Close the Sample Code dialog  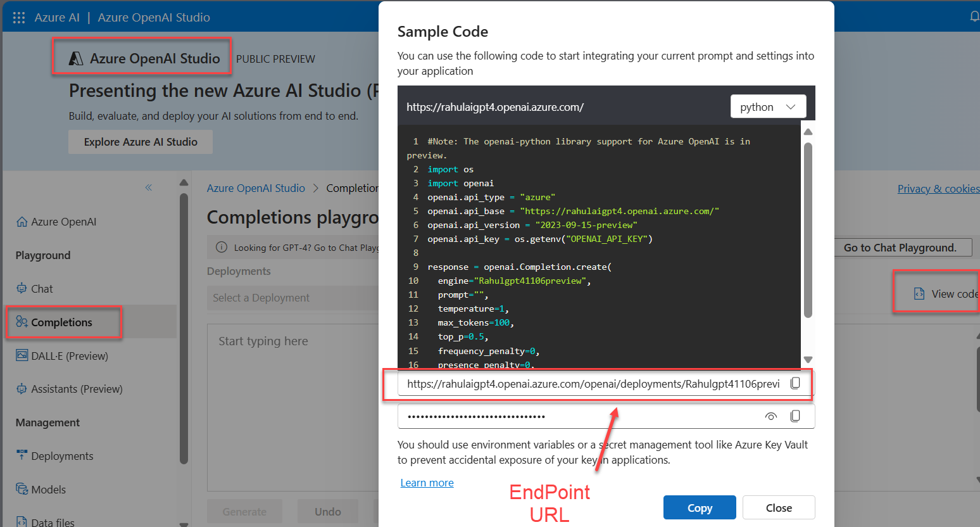coord(779,507)
